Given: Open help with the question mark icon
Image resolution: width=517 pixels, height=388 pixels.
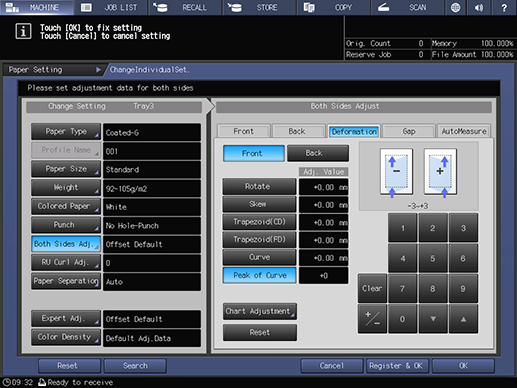Looking at the screenshot, I should (x=504, y=7).
